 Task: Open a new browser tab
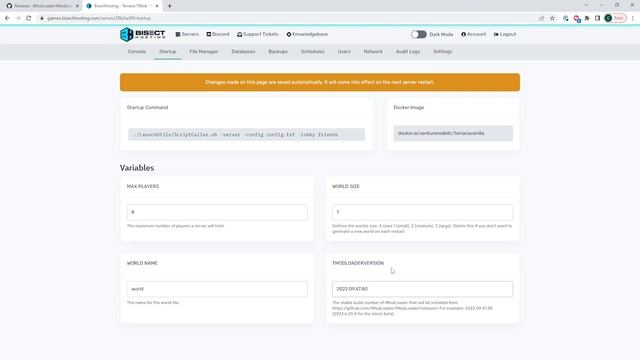(x=169, y=6)
